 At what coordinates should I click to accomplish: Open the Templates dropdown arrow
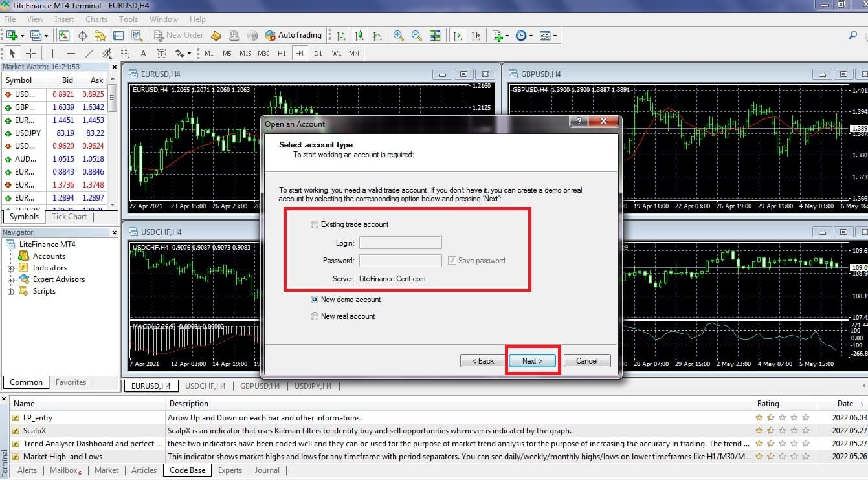(x=555, y=36)
